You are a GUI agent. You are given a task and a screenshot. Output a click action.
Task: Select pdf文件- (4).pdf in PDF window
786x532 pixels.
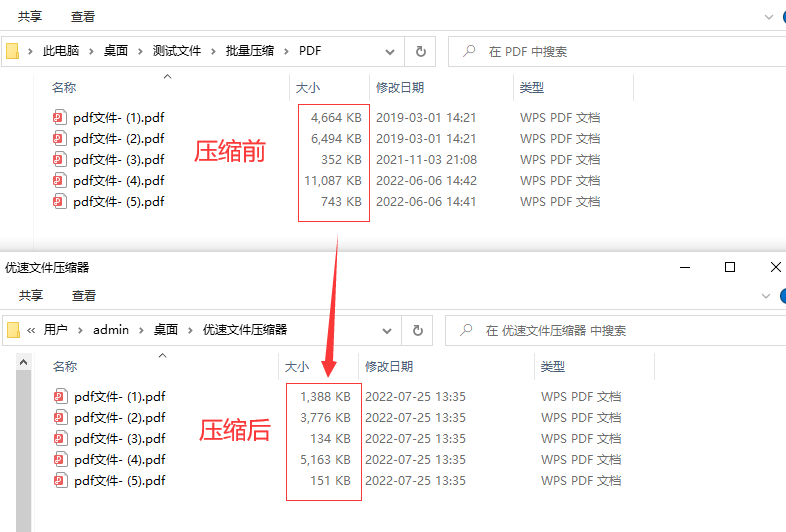(119, 181)
